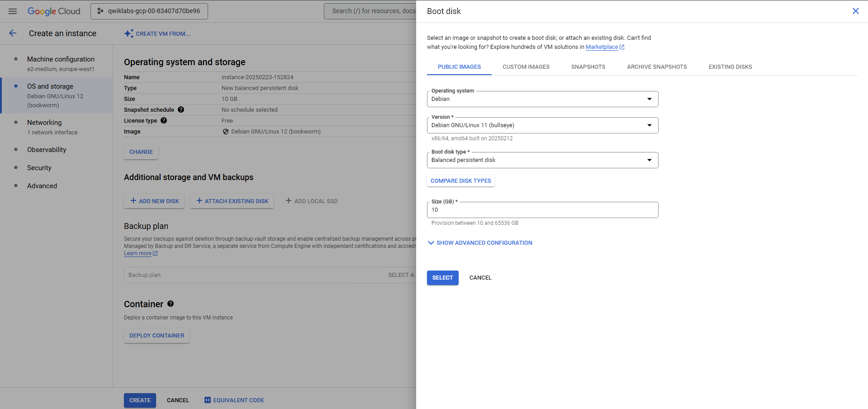
Task: Click the Change button under Image
Action: pos(141,152)
